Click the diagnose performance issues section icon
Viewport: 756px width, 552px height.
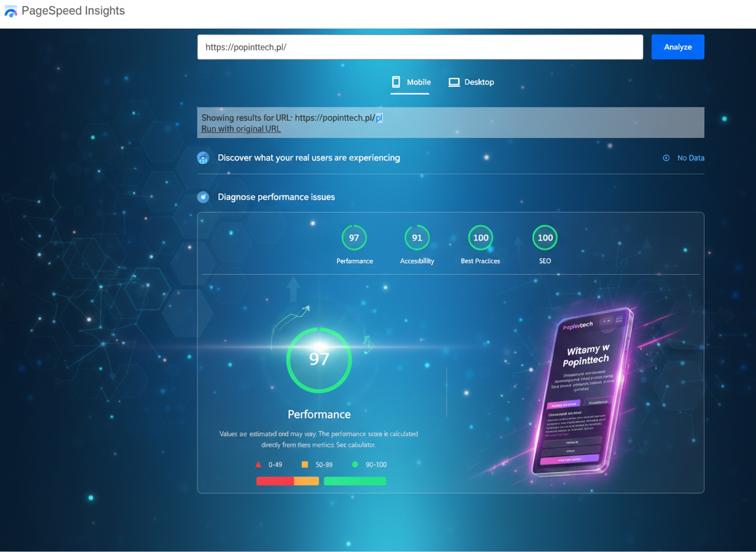click(203, 197)
